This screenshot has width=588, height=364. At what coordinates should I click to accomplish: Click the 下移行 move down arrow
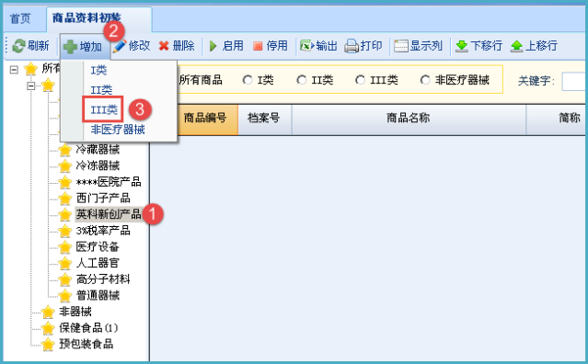coord(462,46)
